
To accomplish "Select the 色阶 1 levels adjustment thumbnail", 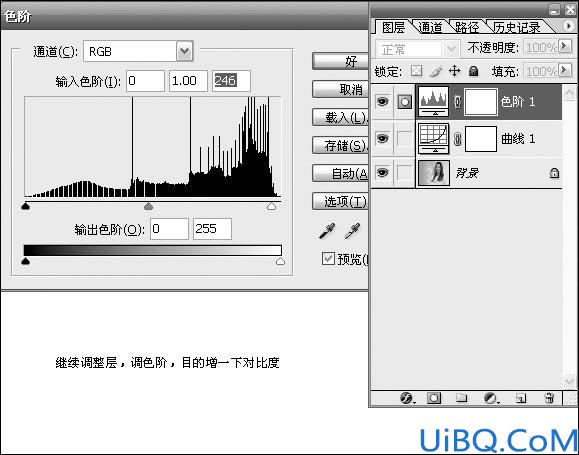I will [434, 102].
